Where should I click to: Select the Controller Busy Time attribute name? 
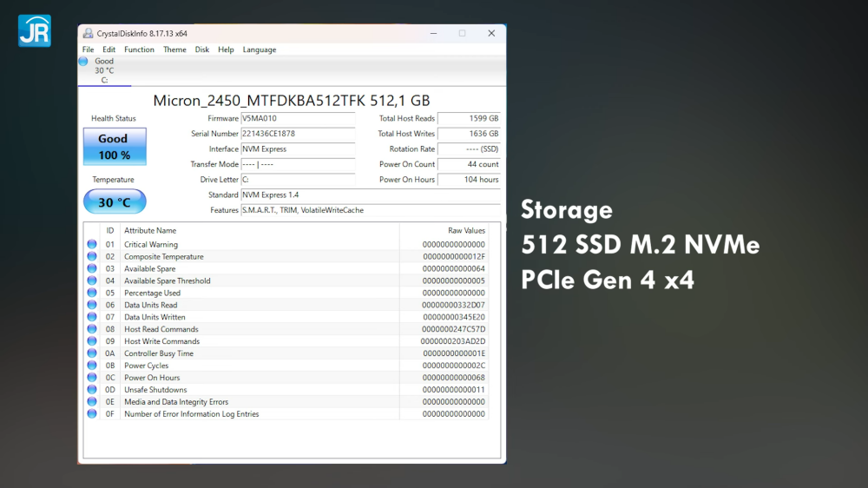tap(159, 353)
